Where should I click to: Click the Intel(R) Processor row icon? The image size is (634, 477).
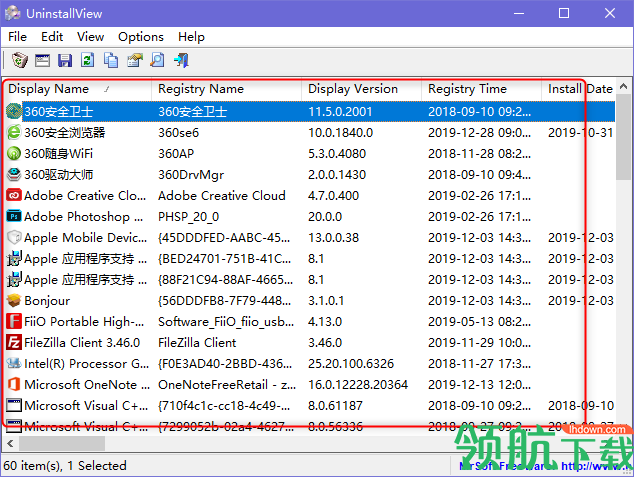14,363
